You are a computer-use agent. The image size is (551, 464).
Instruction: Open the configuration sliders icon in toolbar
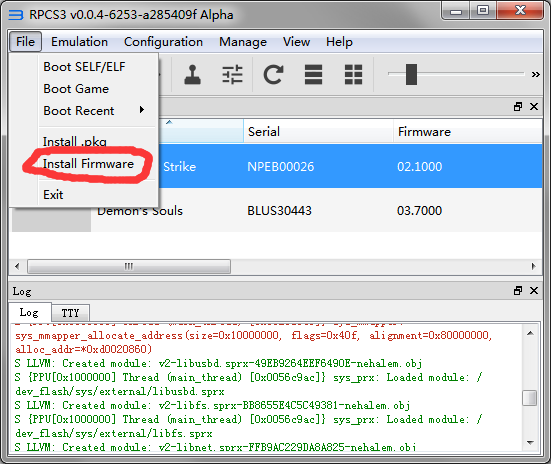(x=232, y=75)
